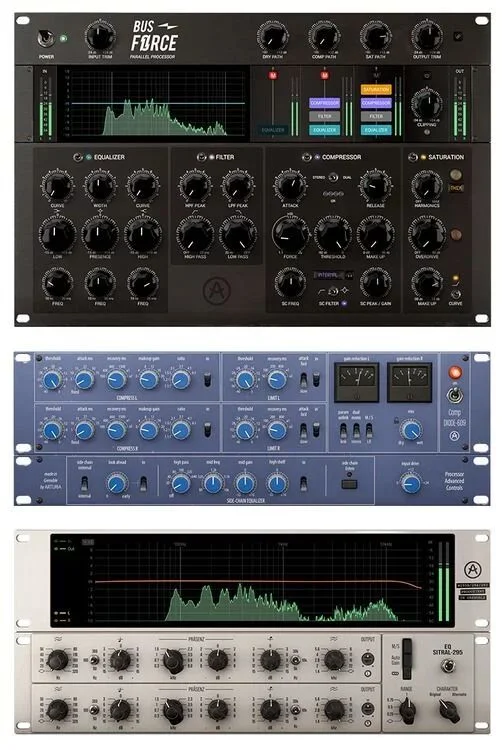Flip the Comp DIODE-609 power toggle switch

click(454, 396)
